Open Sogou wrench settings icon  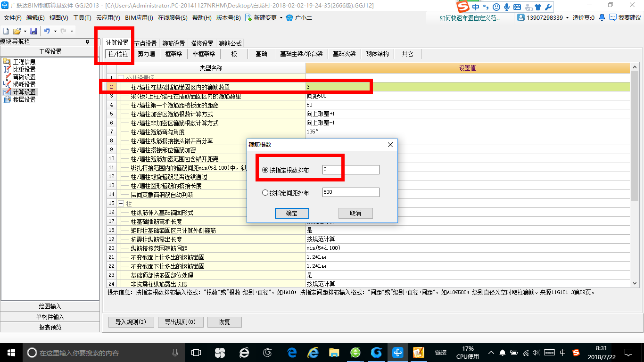click(x=548, y=7)
